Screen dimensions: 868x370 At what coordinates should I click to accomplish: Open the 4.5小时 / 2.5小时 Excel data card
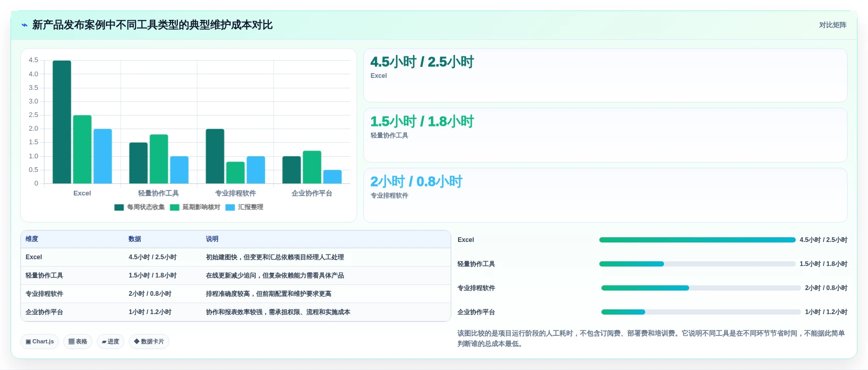point(606,75)
